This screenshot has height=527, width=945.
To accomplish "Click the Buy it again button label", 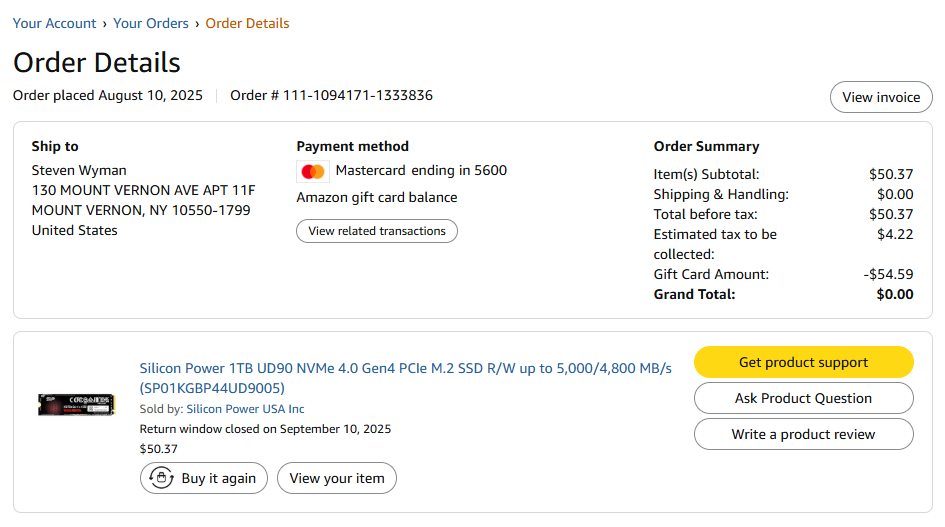I will click(x=218, y=478).
